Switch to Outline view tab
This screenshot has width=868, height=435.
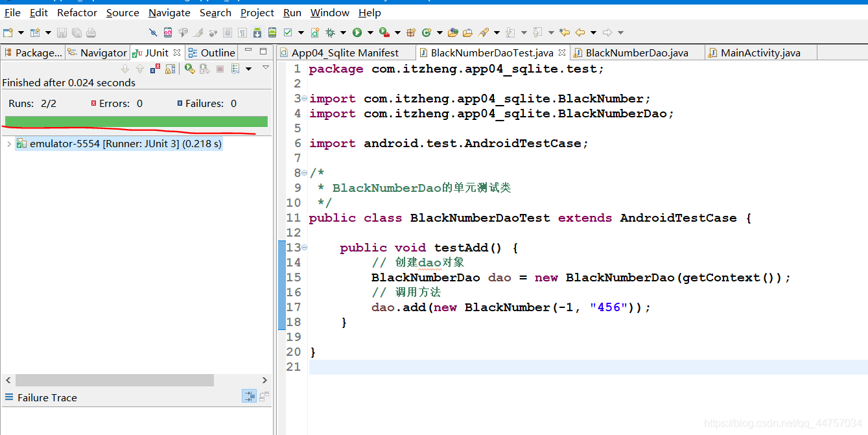click(x=211, y=53)
